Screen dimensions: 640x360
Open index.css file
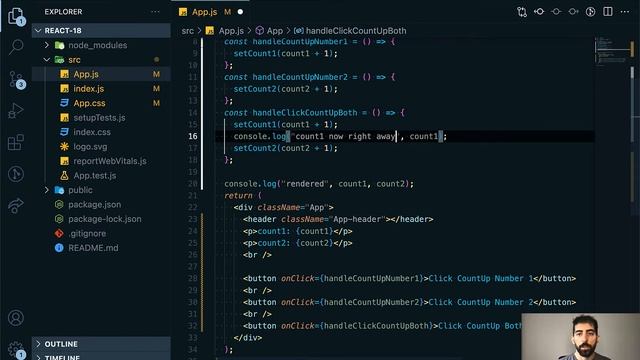(101, 132)
